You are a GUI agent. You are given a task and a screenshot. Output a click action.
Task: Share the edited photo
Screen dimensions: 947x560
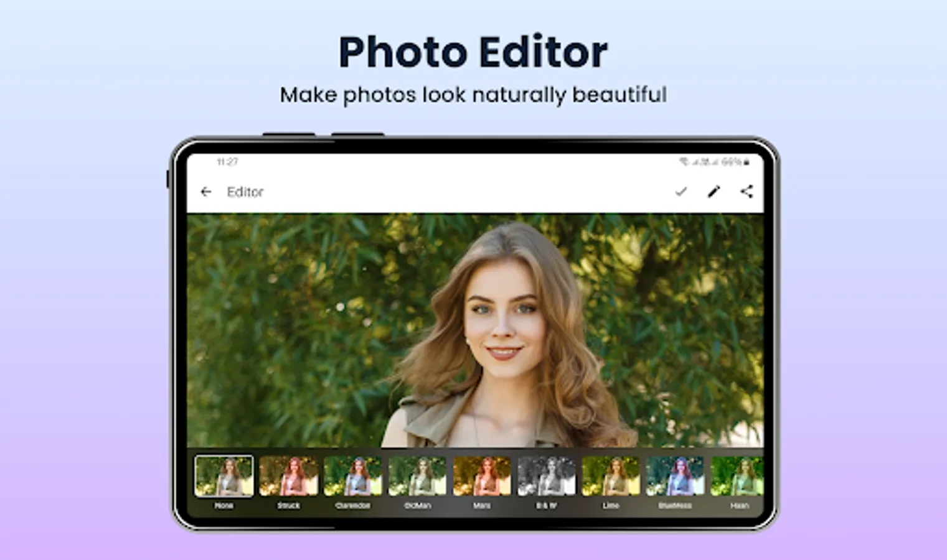click(746, 192)
